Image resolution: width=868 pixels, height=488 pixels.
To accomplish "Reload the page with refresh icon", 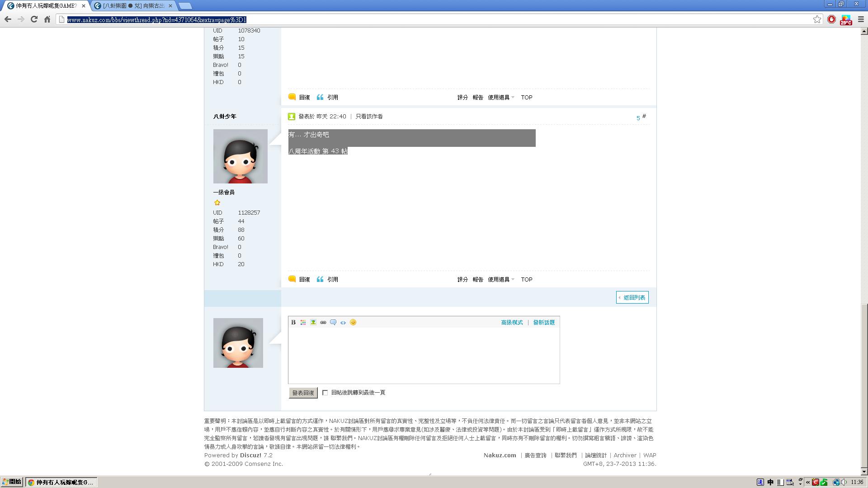I will click(34, 19).
